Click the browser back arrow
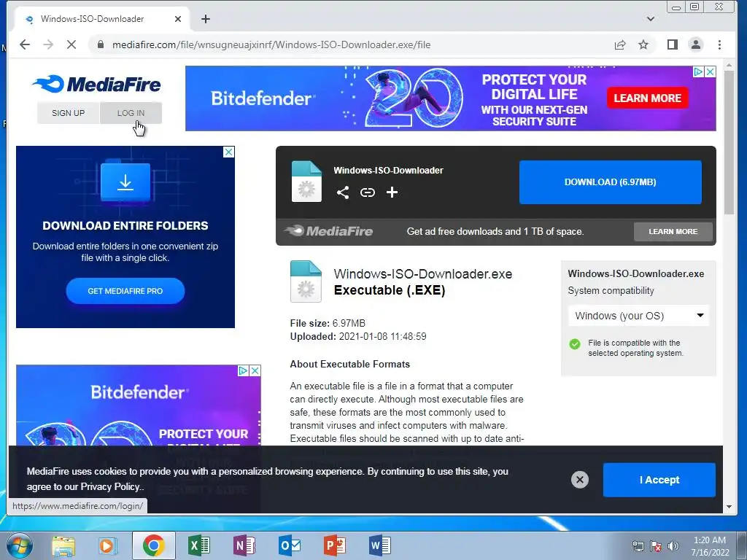The width and height of the screenshot is (747, 560). click(25, 44)
